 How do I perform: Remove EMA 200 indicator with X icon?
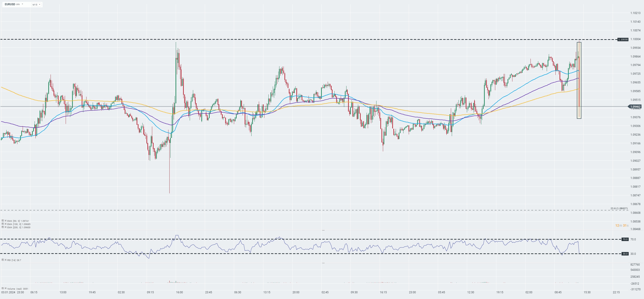coord(5,227)
